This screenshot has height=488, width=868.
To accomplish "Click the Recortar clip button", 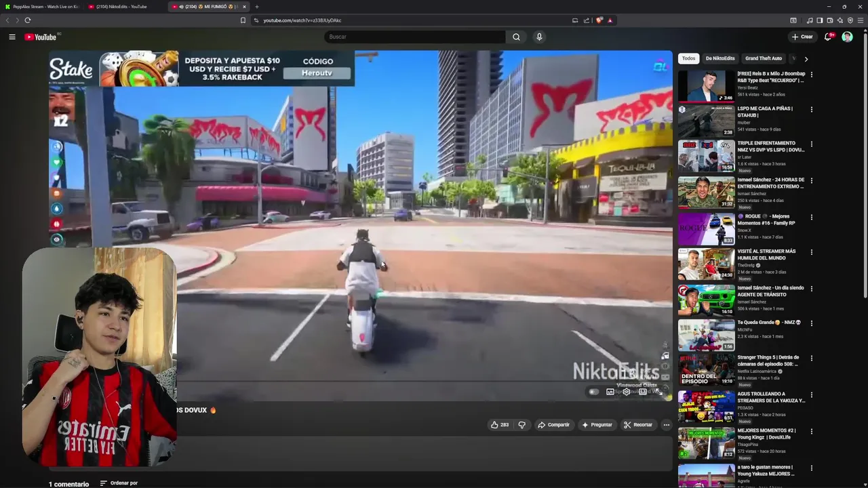I will click(x=638, y=425).
